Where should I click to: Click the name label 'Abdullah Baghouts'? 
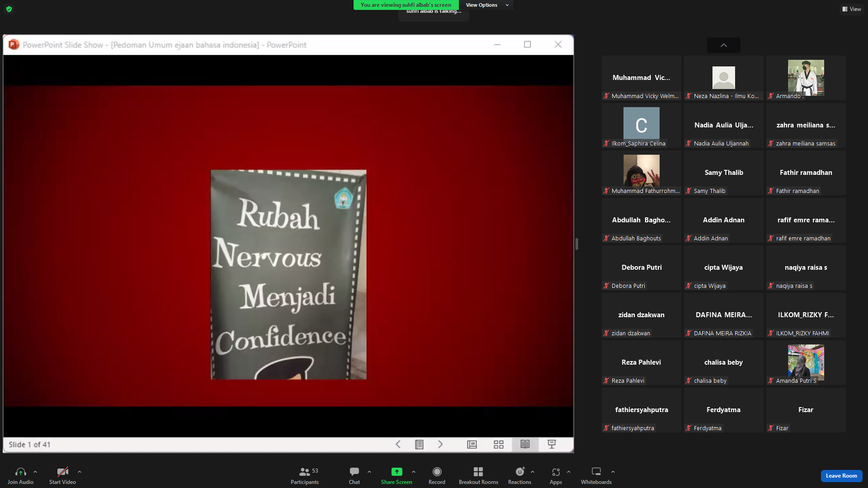click(636, 239)
